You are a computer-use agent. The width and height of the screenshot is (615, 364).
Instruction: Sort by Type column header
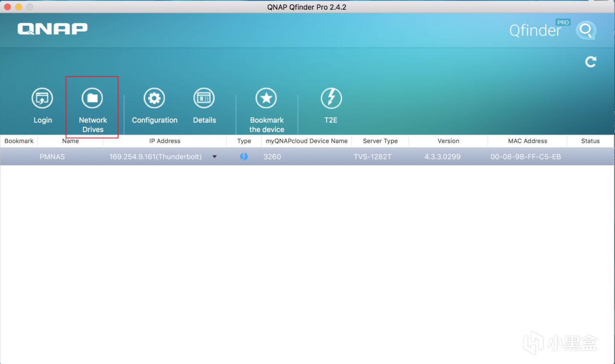244,141
